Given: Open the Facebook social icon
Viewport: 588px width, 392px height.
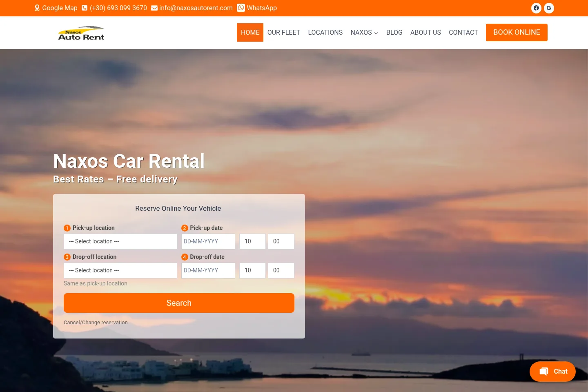Looking at the screenshot, I should (x=536, y=8).
